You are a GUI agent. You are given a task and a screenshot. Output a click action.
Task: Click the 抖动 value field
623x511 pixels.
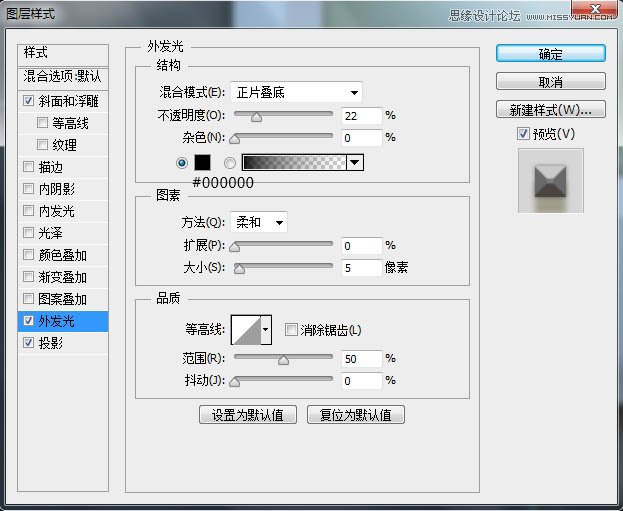coord(362,381)
